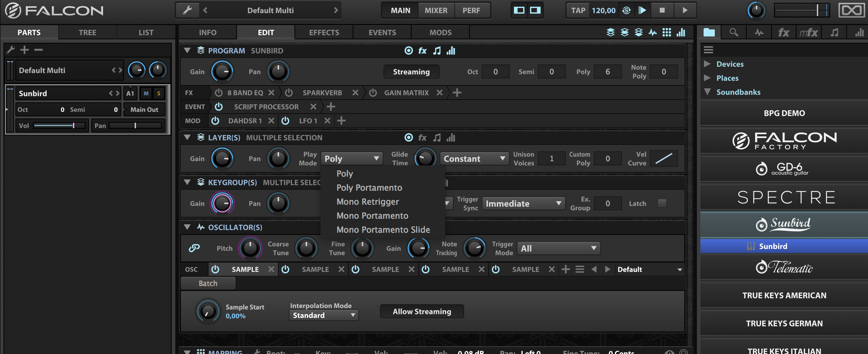Screen dimensions: 868x354
Task: Show the grid view icon in edit toolbar
Action: [667, 33]
